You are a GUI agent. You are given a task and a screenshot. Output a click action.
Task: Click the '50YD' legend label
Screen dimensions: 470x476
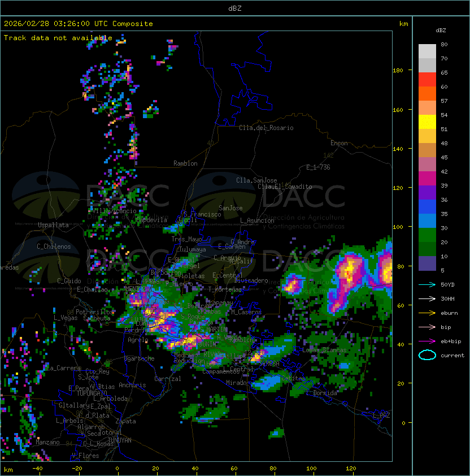tap(447, 285)
